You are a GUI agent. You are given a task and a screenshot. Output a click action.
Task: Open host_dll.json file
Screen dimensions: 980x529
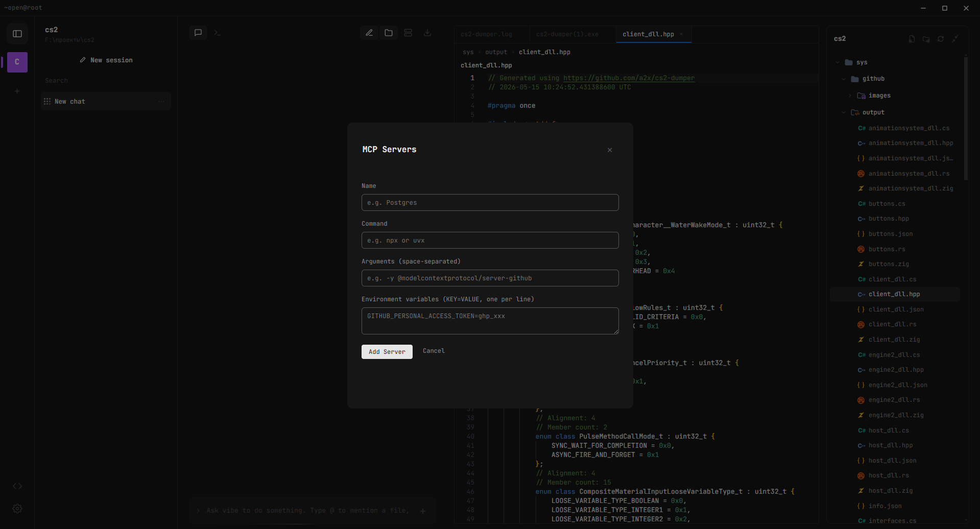[x=892, y=461]
